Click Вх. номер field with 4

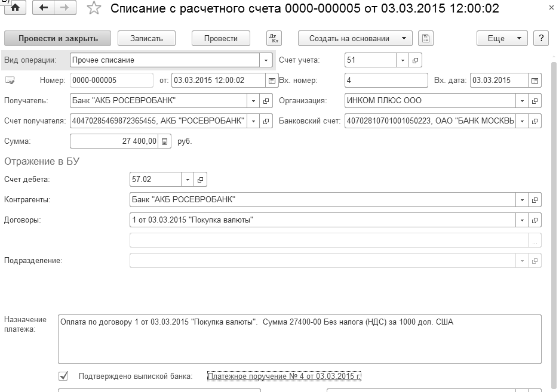click(386, 81)
